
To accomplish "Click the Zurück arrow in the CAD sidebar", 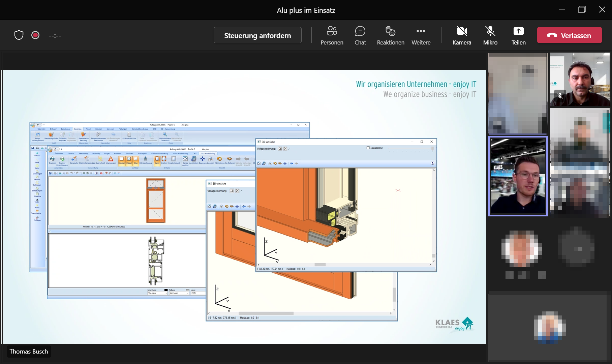I will (37, 154).
